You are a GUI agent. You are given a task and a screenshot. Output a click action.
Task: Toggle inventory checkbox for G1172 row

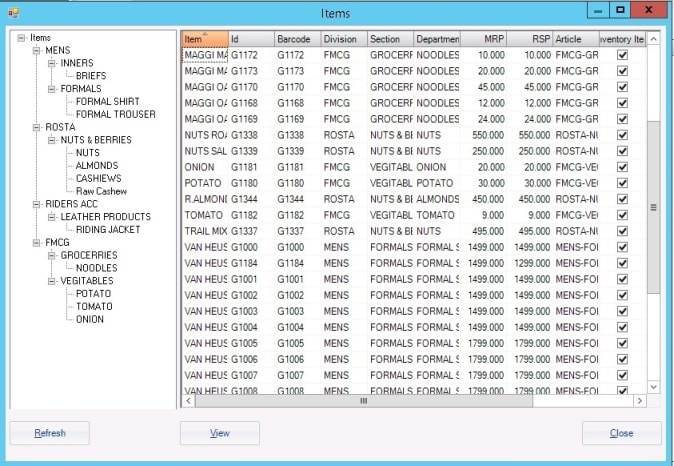pyautogui.click(x=623, y=56)
